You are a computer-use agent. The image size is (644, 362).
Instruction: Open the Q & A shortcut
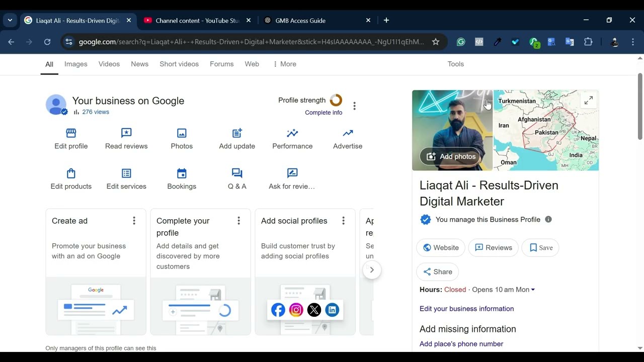pyautogui.click(x=237, y=179)
